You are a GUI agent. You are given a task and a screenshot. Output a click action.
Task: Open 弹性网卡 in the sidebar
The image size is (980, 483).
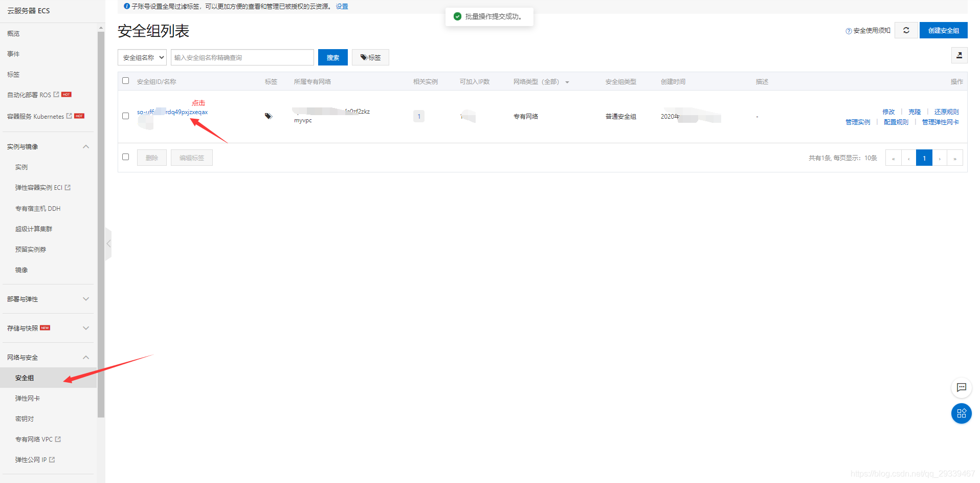28,399
